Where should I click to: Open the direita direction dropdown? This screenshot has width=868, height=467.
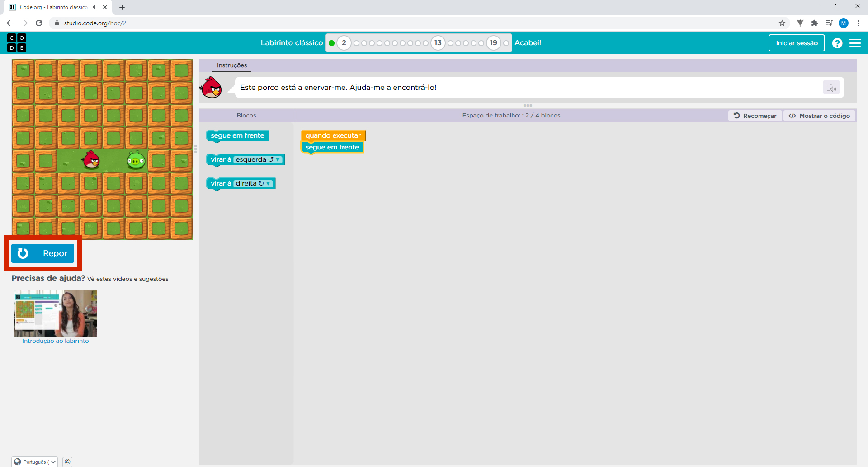(x=253, y=183)
